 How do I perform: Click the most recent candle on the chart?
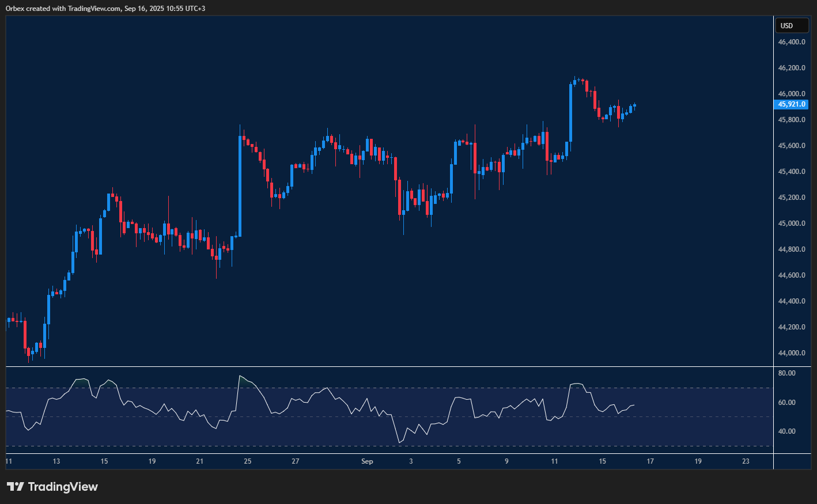coord(634,106)
